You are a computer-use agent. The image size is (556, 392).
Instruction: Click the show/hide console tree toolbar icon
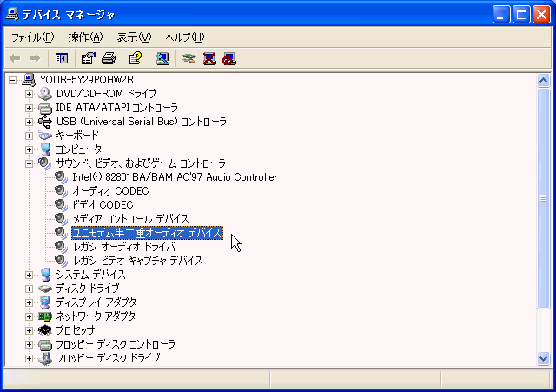(62, 58)
